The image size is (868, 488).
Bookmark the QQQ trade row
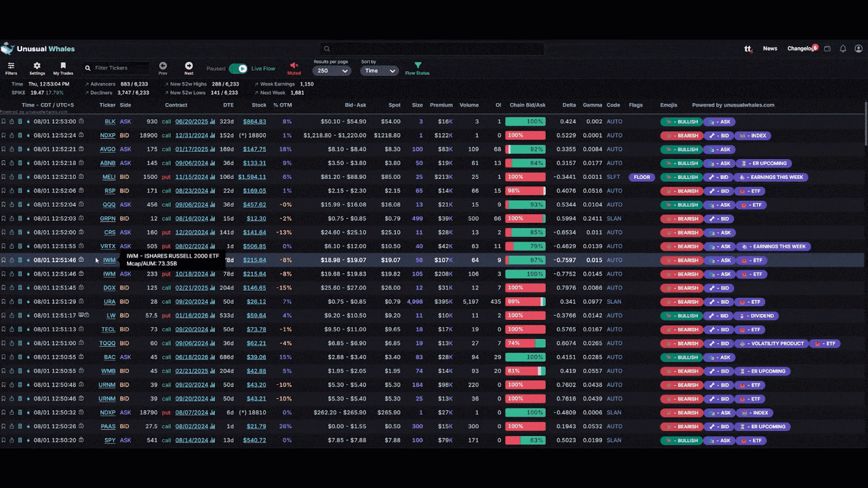3,204
